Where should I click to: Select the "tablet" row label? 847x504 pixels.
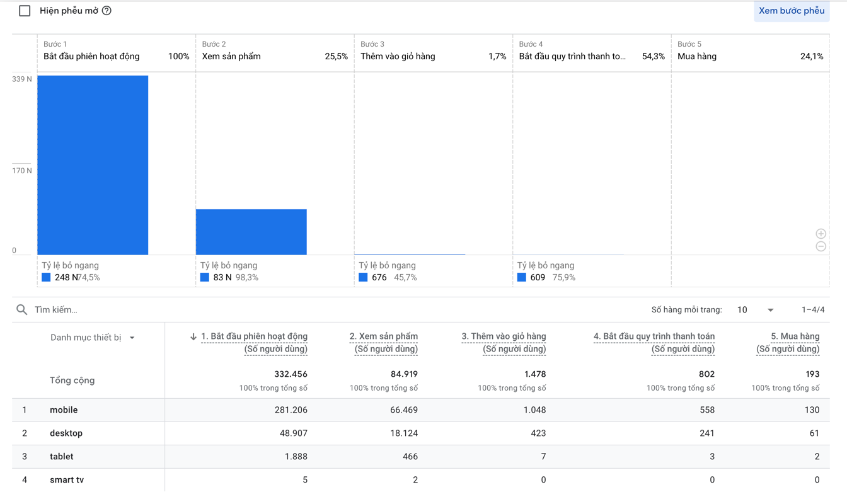tap(62, 457)
